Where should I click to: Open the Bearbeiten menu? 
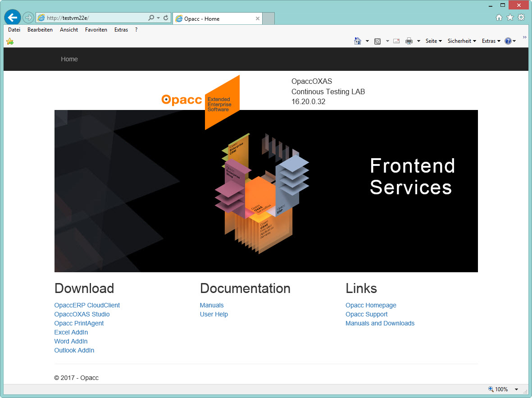click(40, 30)
